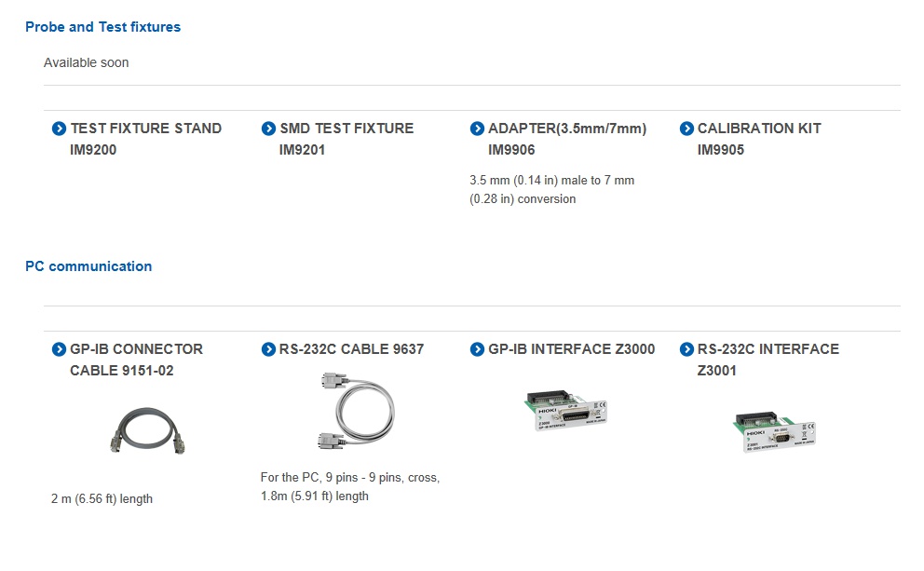Click the Z3001 RS-232C interface board image
924x571 pixels.
pyautogui.click(x=774, y=431)
